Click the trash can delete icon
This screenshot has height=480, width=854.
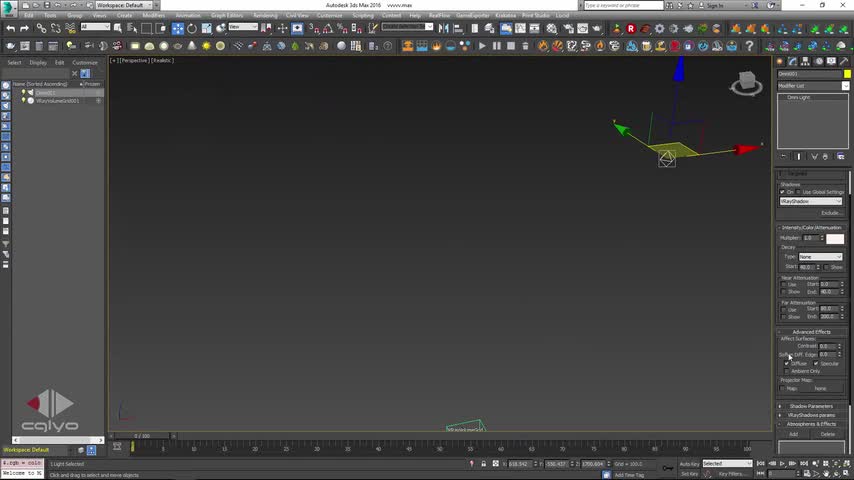525,46
